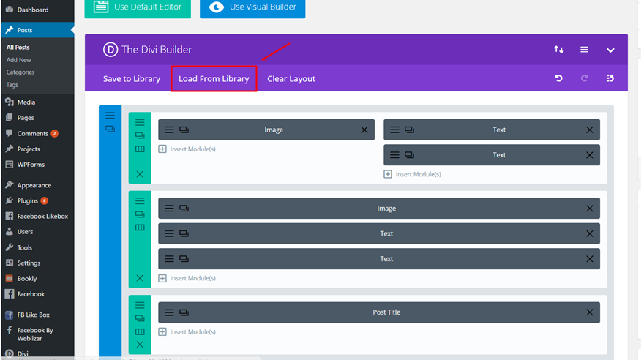Open Tags under Posts

coord(12,85)
